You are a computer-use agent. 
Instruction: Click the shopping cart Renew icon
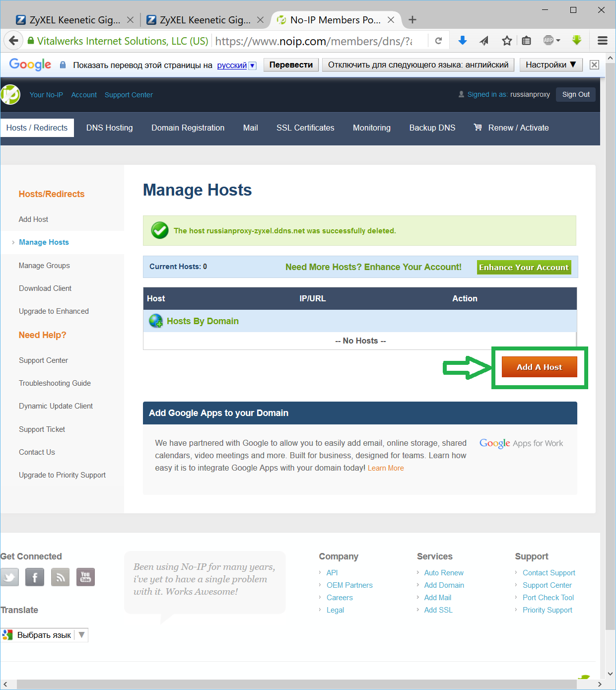478,127
